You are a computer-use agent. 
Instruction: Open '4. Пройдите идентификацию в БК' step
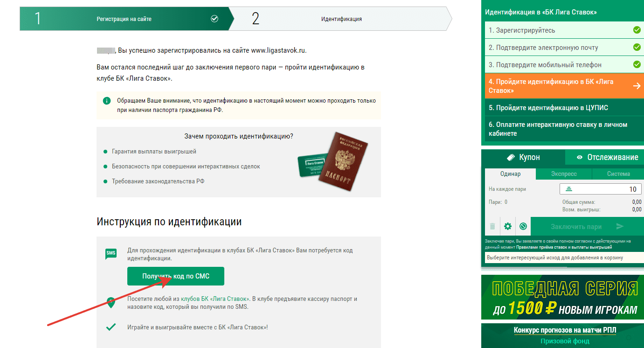(564, 86)
